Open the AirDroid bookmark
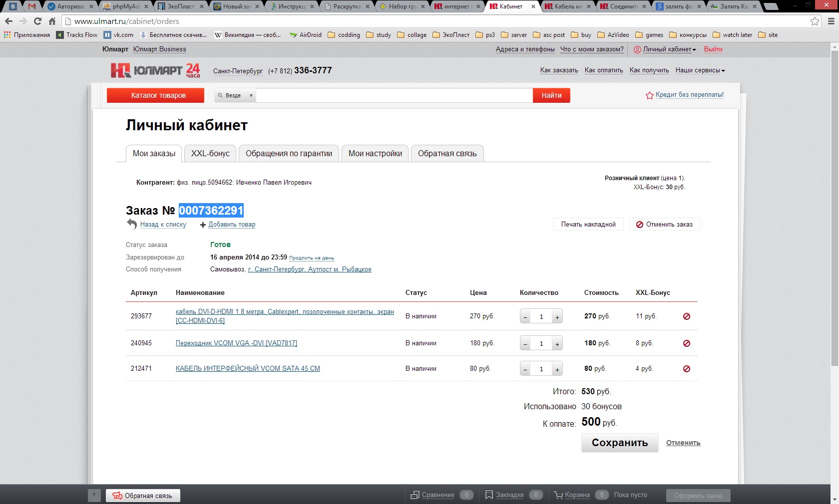Viewport: 839px width, 504px height. coord(306,35)
